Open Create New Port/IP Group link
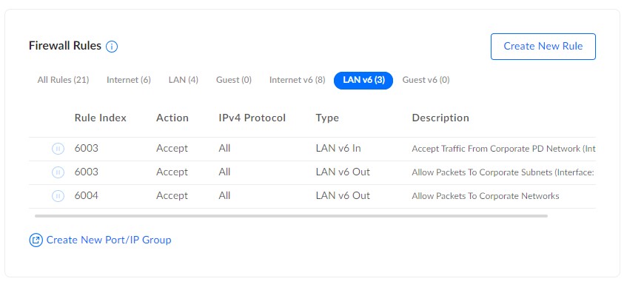 (108, 240)
